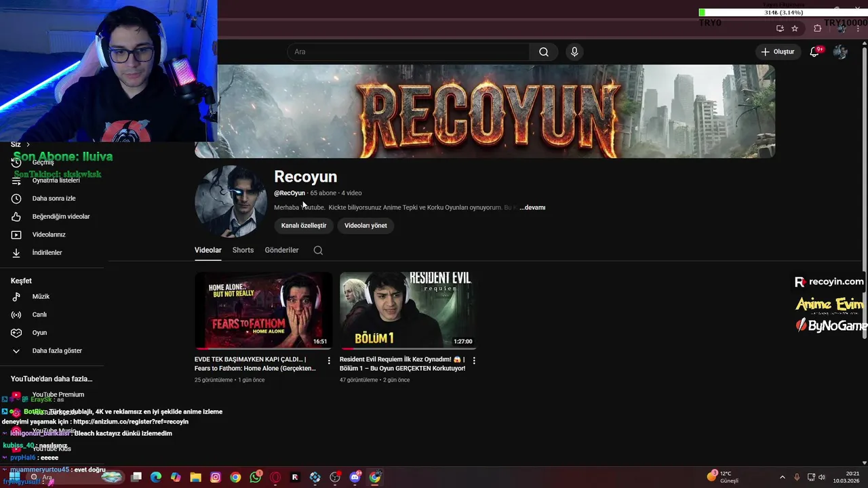
Task: Click Videoları yönet button
Action: (x=366, y=226)
